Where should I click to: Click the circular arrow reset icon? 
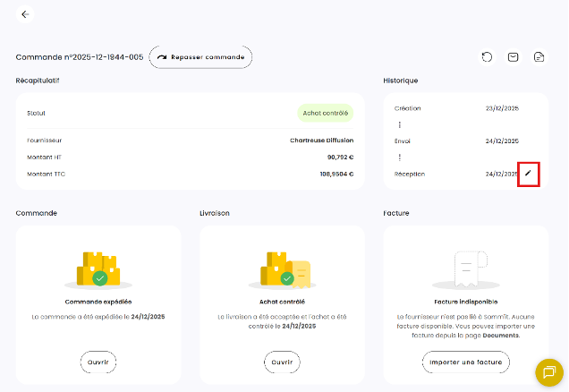point(487,57)
